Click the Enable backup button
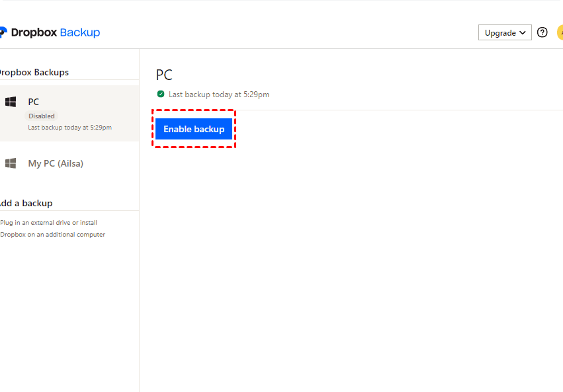 pos(194,129)
